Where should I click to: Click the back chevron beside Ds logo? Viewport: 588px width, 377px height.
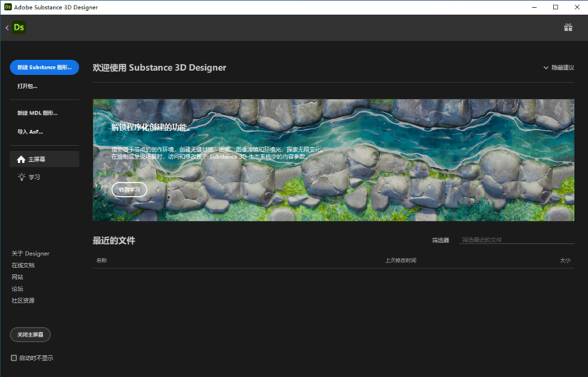(x=7, y=28)
